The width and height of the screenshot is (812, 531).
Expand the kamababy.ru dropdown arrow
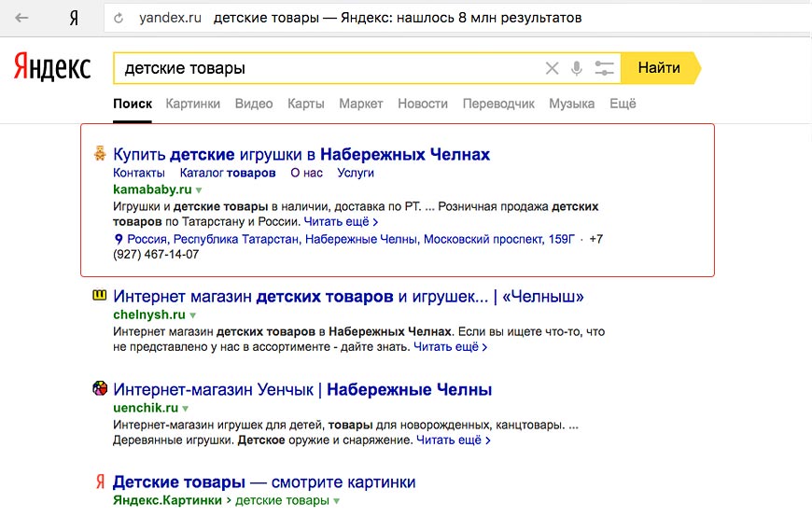[199, 190]
